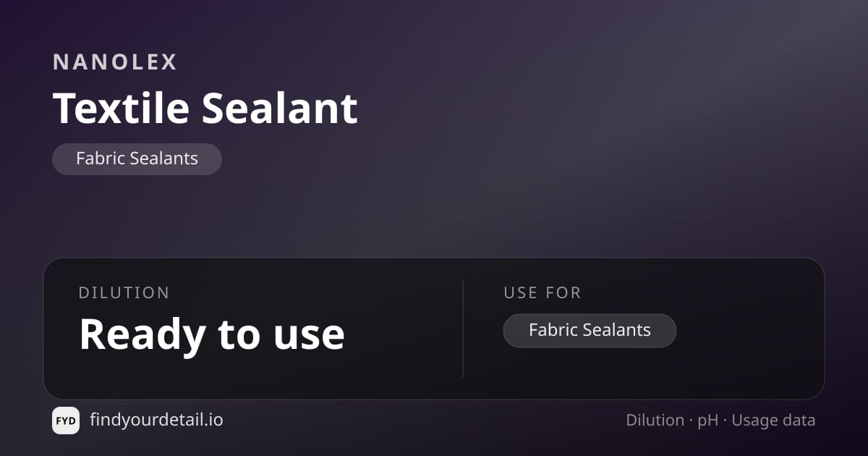Image resolution: width=868 pixels, height=456 pixels.
Task: Click the USE FOR label
Action: pyautogui.click(x=542, y=293)
